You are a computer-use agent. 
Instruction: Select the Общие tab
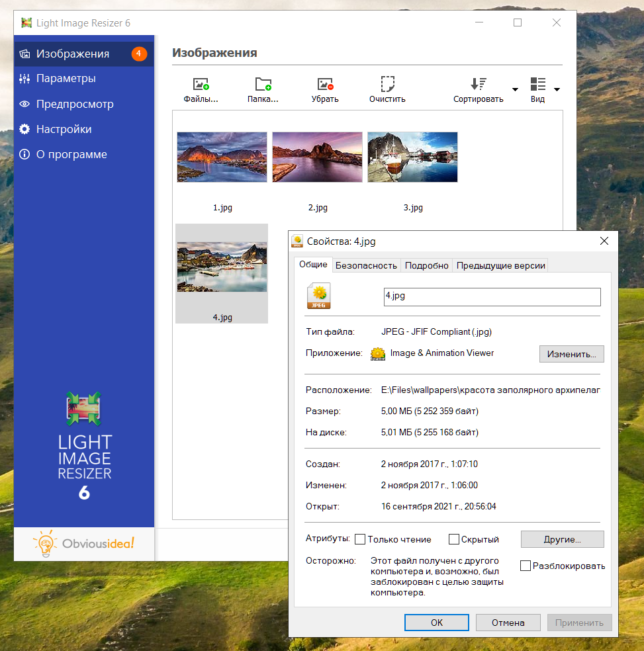(313, 265)
